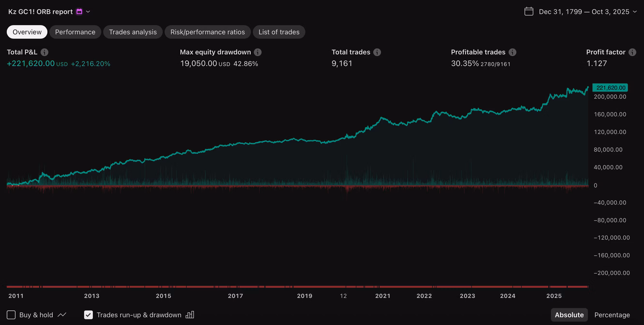Expand the date range dropdown chevron
This screenshot has width=644, height=325.
[635, 12]
